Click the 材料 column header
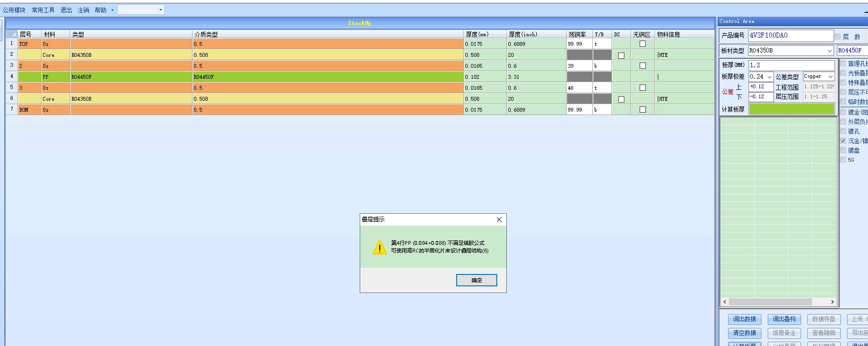This screenshot has height=346, width=868. [x=56, y=34]
